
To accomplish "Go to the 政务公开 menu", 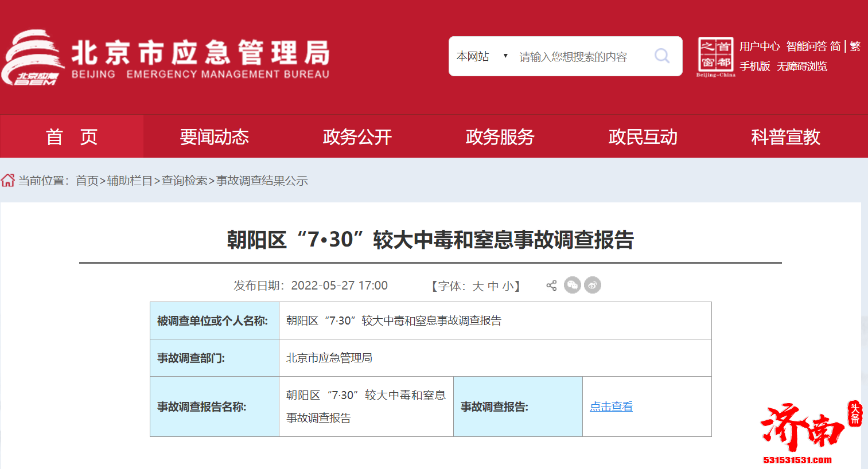I will [357, 136].
